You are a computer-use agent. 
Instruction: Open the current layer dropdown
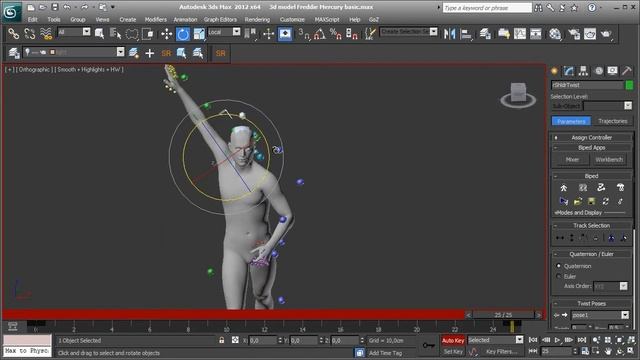point(120,52)
